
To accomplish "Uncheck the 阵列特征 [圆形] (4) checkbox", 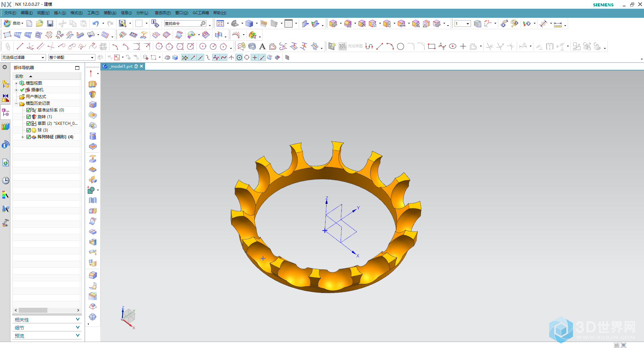I will click(x=29, y=137).
